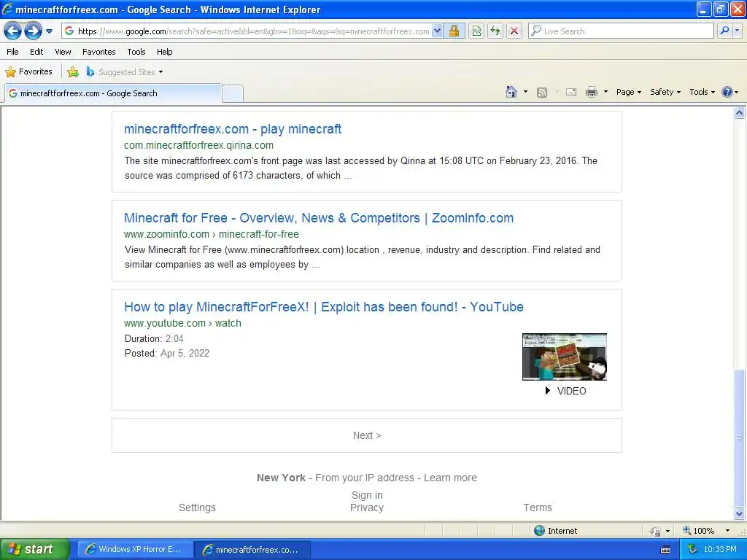Click the VIDEO play label under the thumbnail
Image resolution: width=747 pixels, height=560 pixels.
click(x=565, y=391)
